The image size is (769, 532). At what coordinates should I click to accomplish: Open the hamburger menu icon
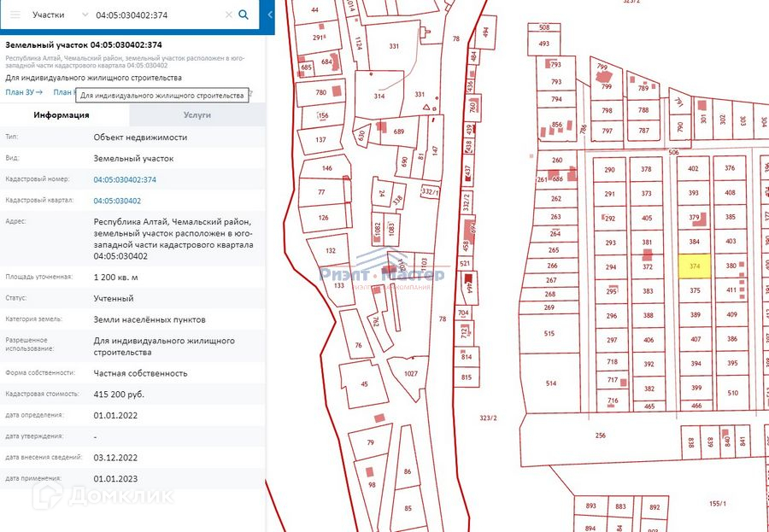pyautogui.click(x=15, y=15)
